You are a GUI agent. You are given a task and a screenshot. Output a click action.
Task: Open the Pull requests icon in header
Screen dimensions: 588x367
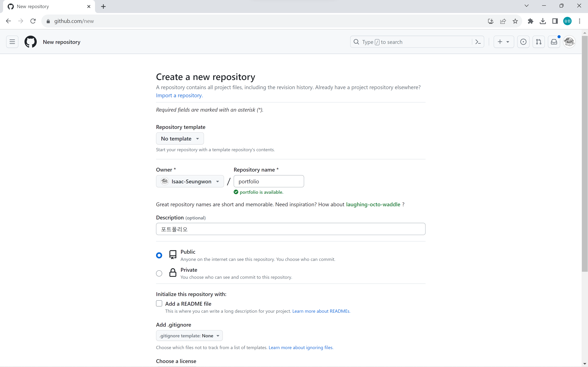tap(538, 42)
